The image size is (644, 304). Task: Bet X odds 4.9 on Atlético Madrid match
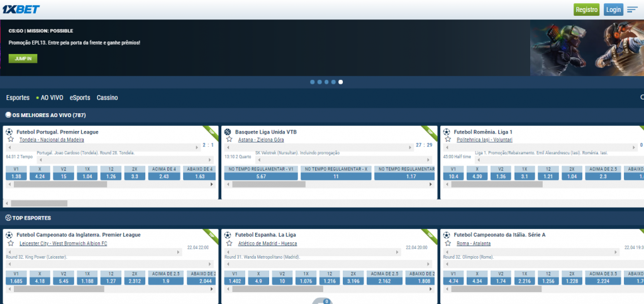tap(258, 281)
